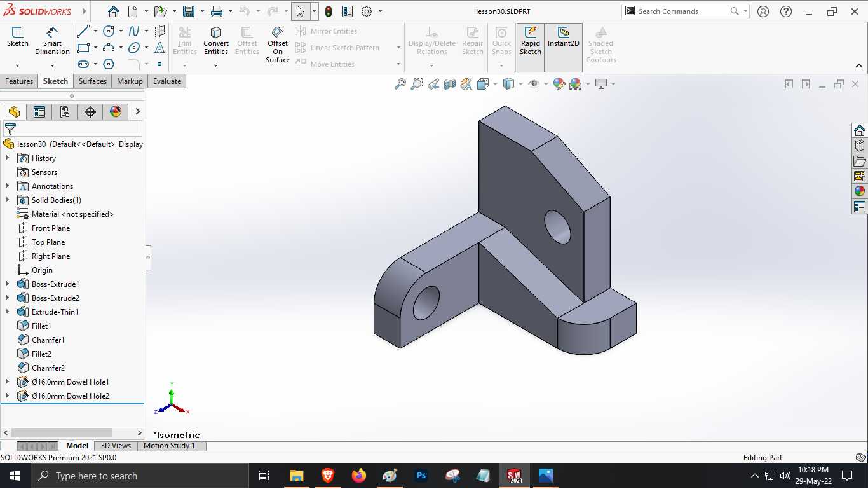Toggle the Select cursor tool
Image resolution: width=868 pixels, height=496 pixels.
(x=301, y=11)
